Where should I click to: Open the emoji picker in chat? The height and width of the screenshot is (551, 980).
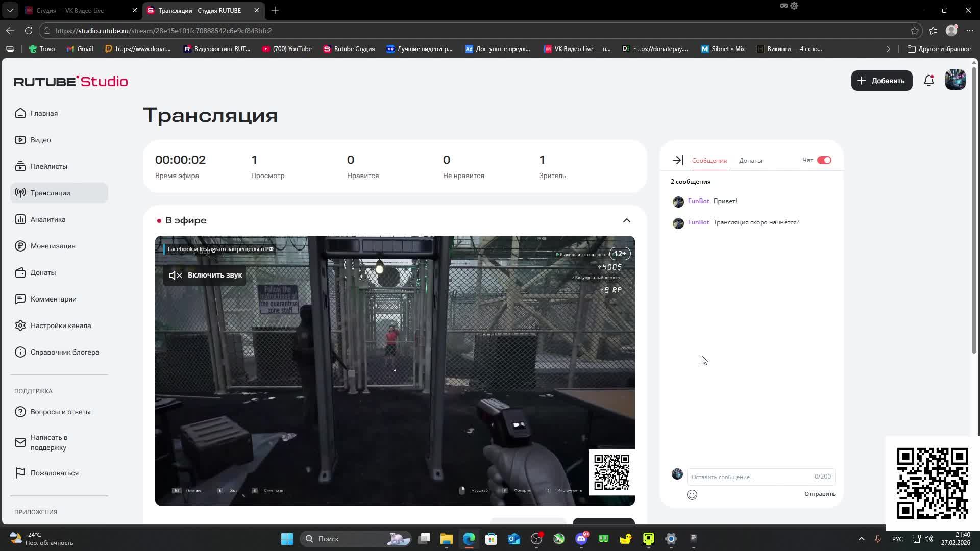(x=692, y=494)
